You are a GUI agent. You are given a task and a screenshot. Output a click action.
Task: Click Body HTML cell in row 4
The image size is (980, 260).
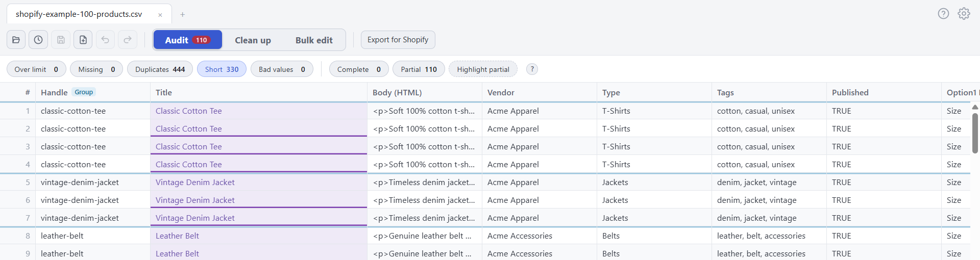[x=424, y=164]
